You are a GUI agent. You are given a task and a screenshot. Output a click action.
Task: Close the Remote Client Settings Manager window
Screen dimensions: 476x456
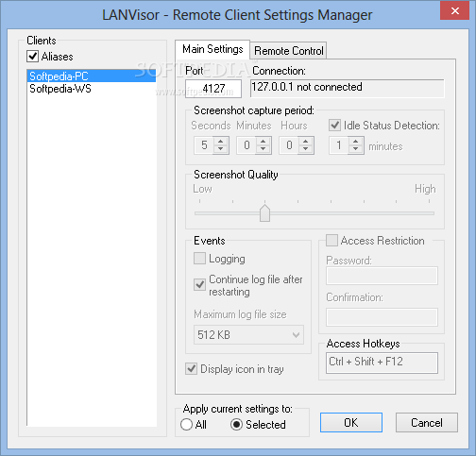(455, 11)
